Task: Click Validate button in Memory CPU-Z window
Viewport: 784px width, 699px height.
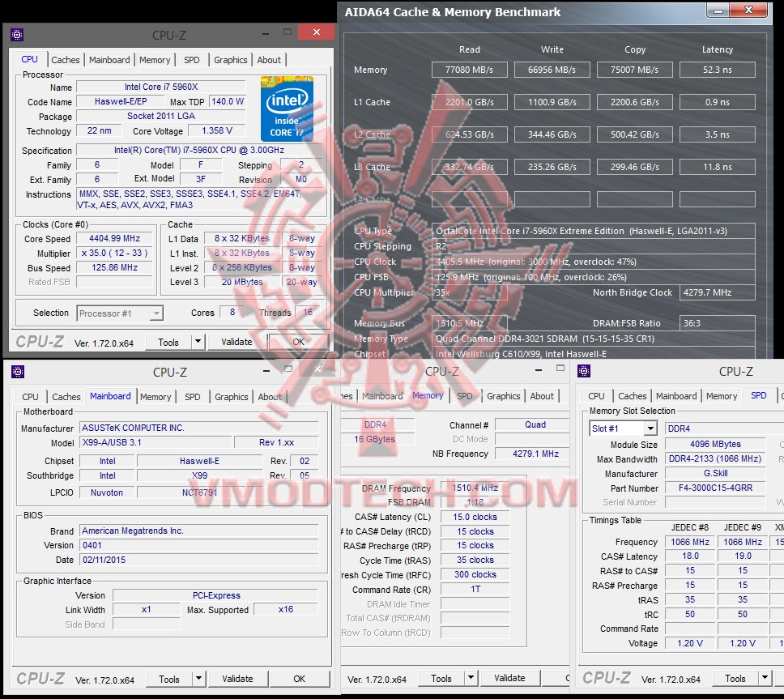Action: point(509,678)
